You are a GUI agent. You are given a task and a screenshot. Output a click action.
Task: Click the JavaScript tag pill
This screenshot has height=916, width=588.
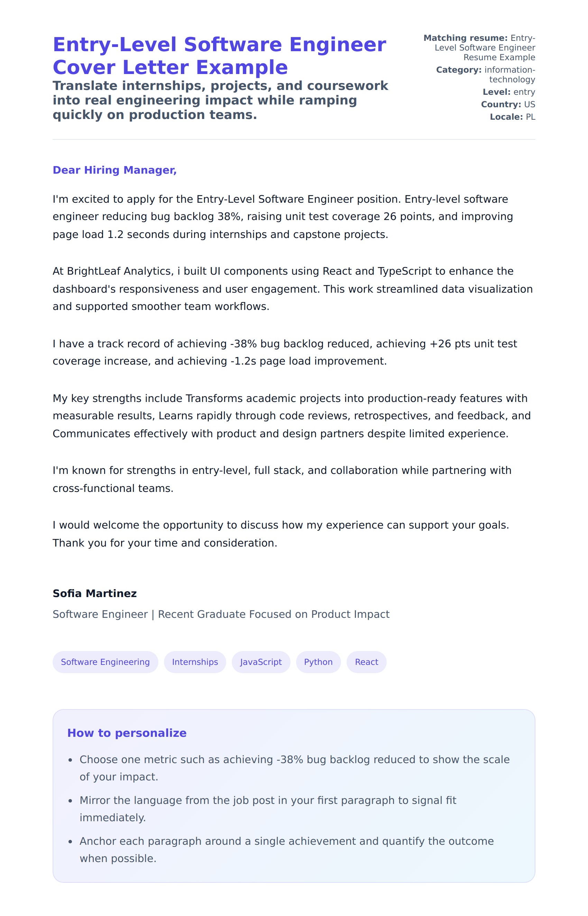(x=261, y=662)
